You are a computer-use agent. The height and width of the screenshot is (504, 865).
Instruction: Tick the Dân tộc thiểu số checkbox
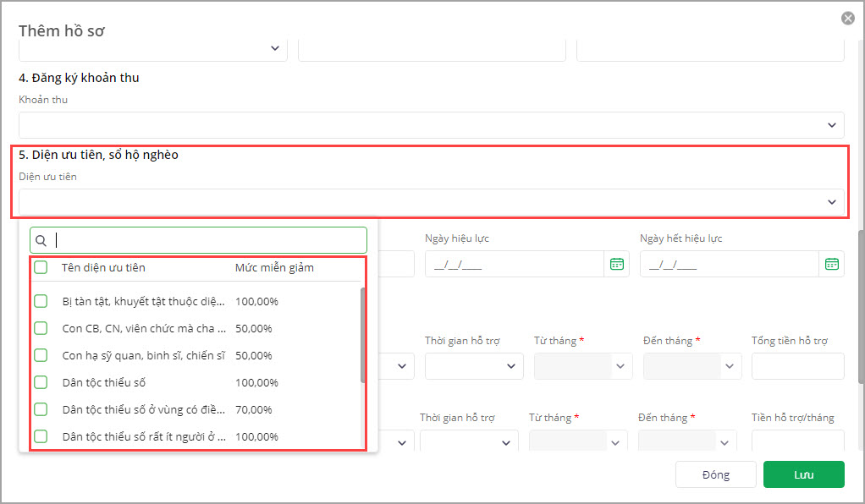pos(41,382)
